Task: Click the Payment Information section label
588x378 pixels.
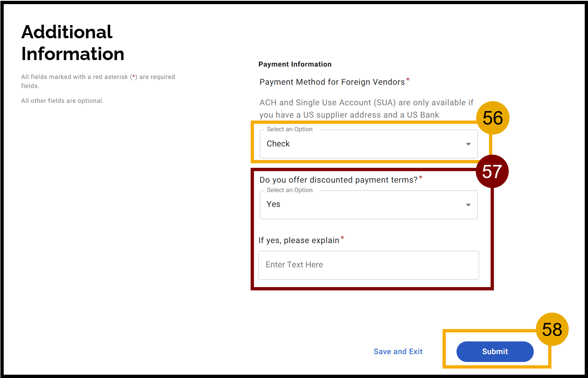Action: [295, 64]
